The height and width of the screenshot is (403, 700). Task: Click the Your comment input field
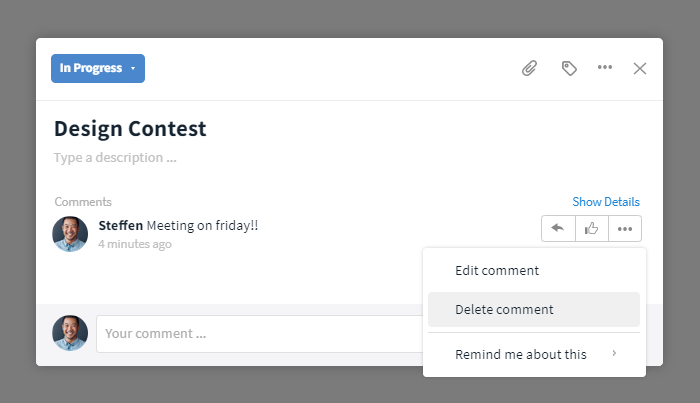tap(259, 334)
